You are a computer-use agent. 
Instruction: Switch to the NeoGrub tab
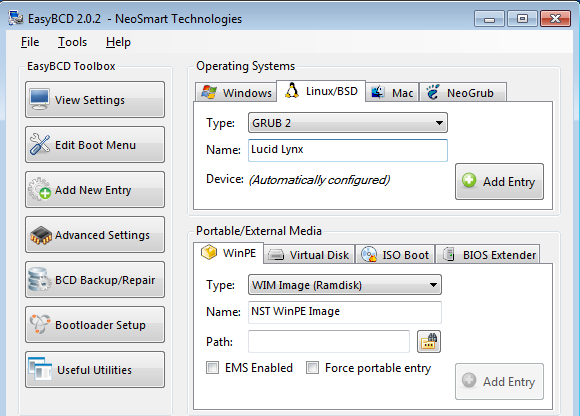pos(463,92)
